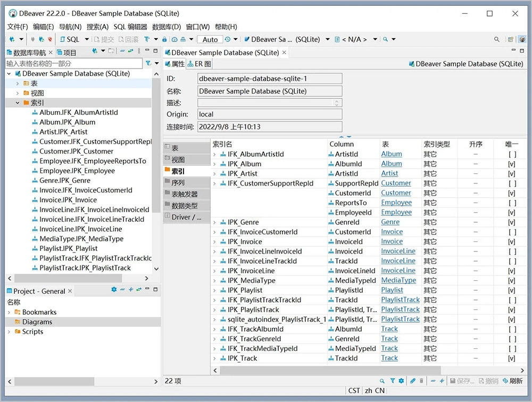Click the horizontal scrollbar under the index table
The height and width of the screenshot is (402, 532).
(330, 370)
